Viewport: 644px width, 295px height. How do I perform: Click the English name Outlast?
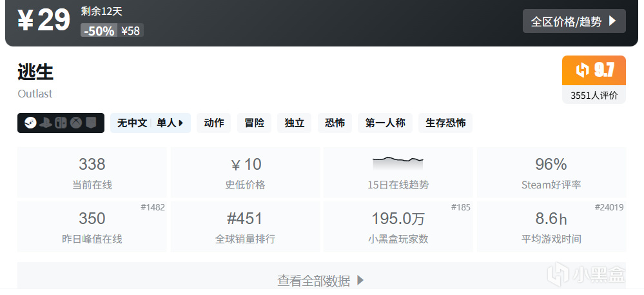click(35, 94)
